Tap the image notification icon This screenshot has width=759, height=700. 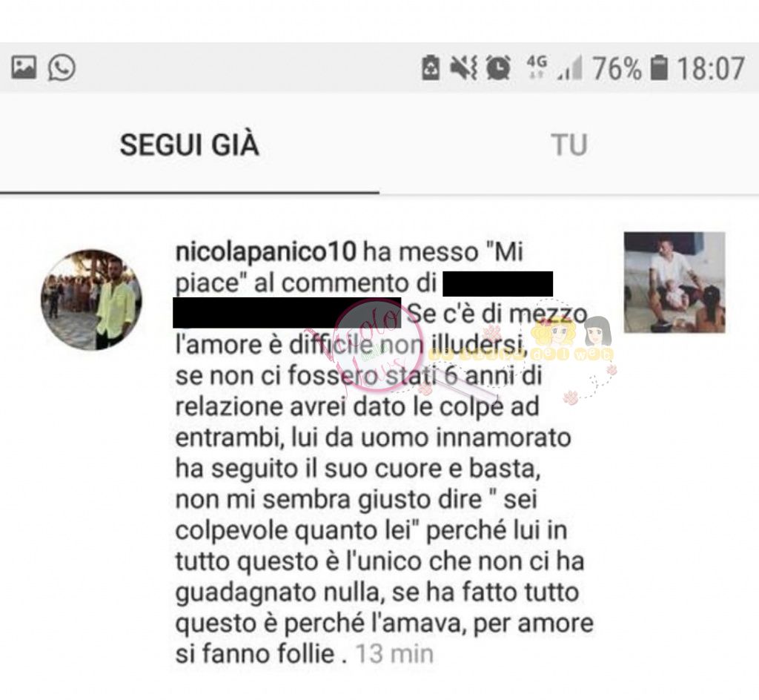(x=24, y=67)
